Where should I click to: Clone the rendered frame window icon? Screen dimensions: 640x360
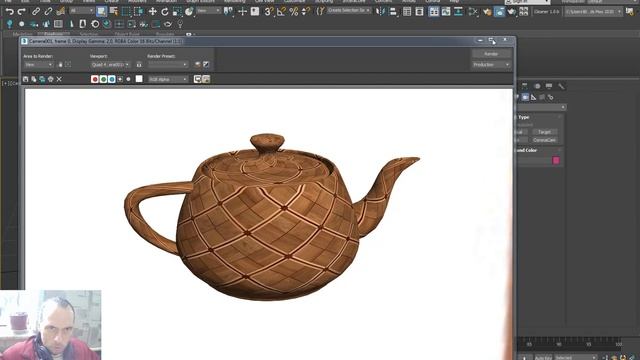click(42, 79)
